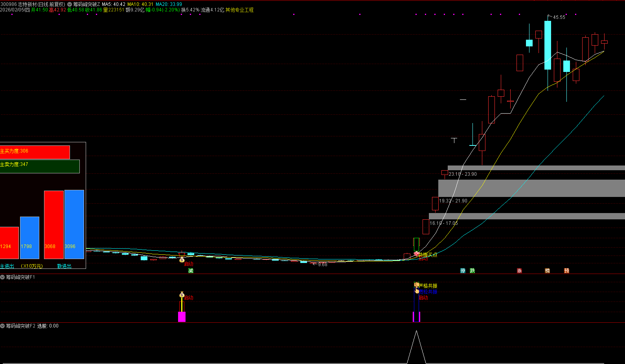Viewport: 625px width, 364px height.
Task: Click the MA10: 40.31 value
Action: (x=140, y=4)
